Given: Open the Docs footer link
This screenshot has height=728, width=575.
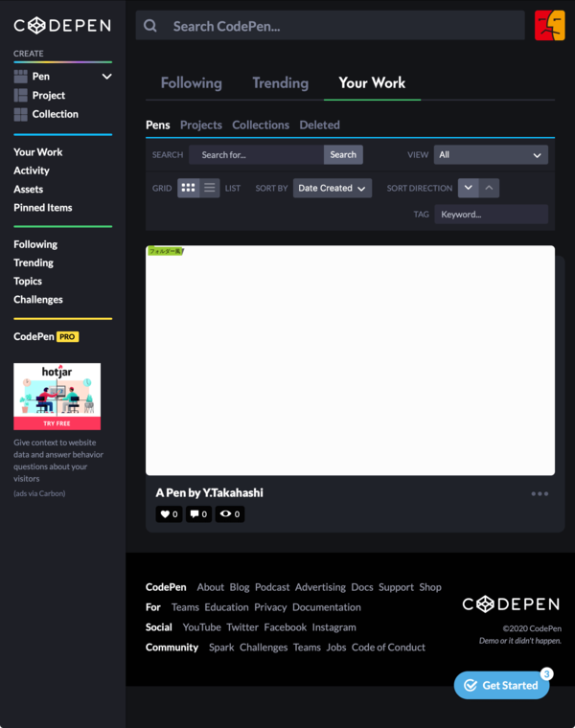Looking at the screenshot, I should 362,587.
